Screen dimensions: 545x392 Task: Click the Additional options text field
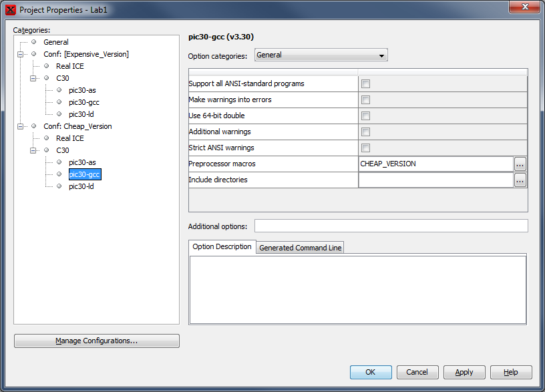pos(391,226)
